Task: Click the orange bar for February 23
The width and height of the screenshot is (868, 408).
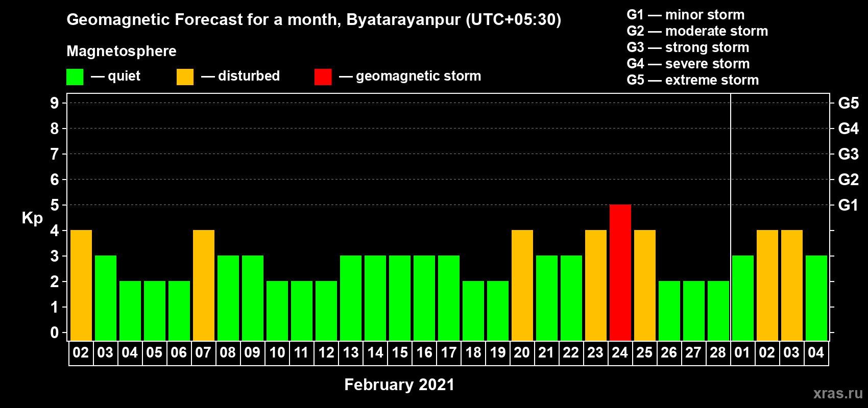Action: [596, 285]
